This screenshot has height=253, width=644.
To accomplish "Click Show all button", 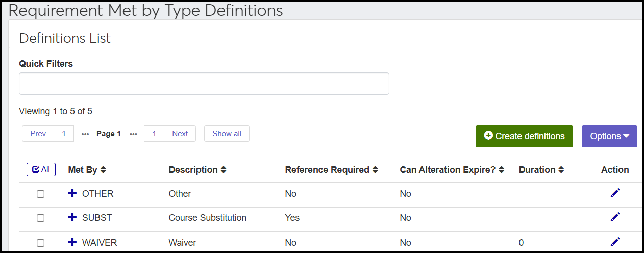I will tap(227, 134).
